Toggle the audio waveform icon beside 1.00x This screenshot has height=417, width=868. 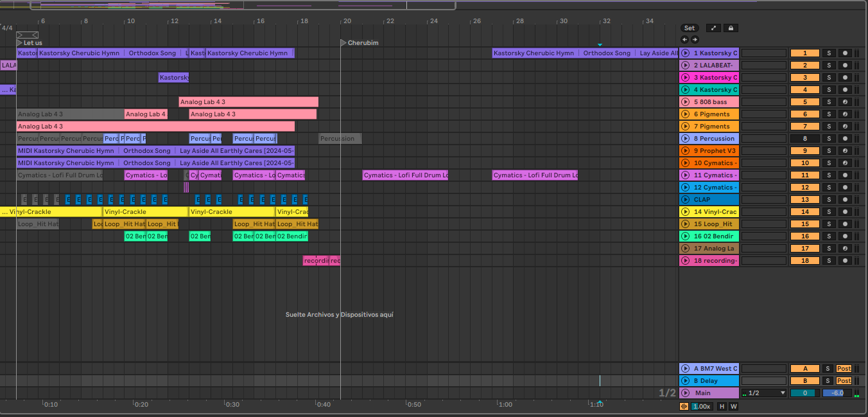click(x=684, y=407)
